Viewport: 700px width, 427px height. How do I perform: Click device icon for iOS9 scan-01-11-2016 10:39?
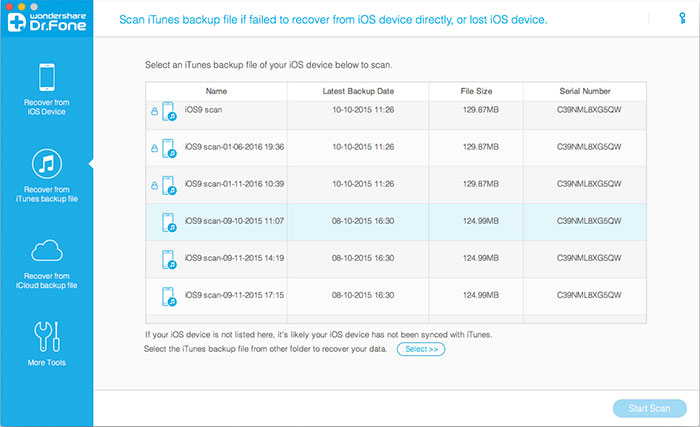[x=169, y=185]
